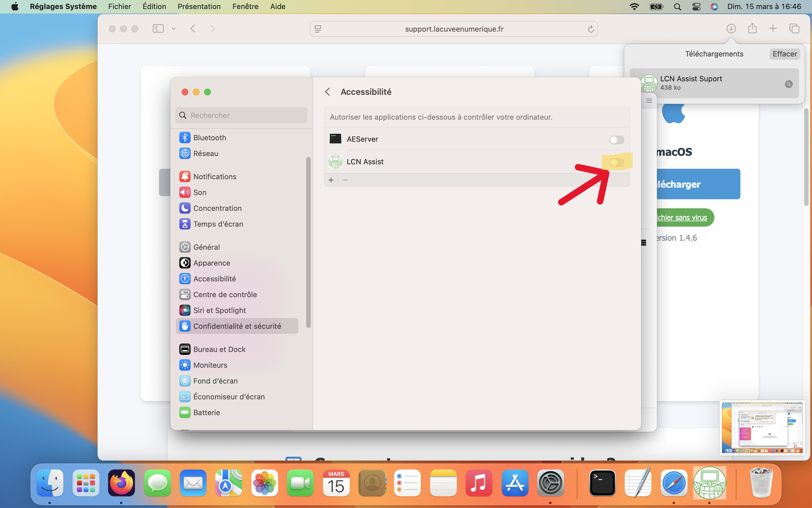812x508 pixels.
Task: Open the Édition menu
Action: [x=154, y=6]
